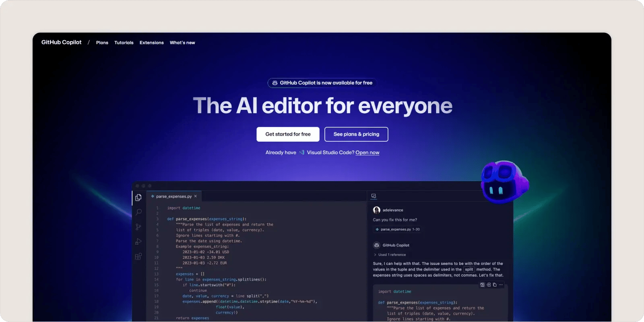
Task: Follow the 'Open now' link
Action: click(367, 153)
